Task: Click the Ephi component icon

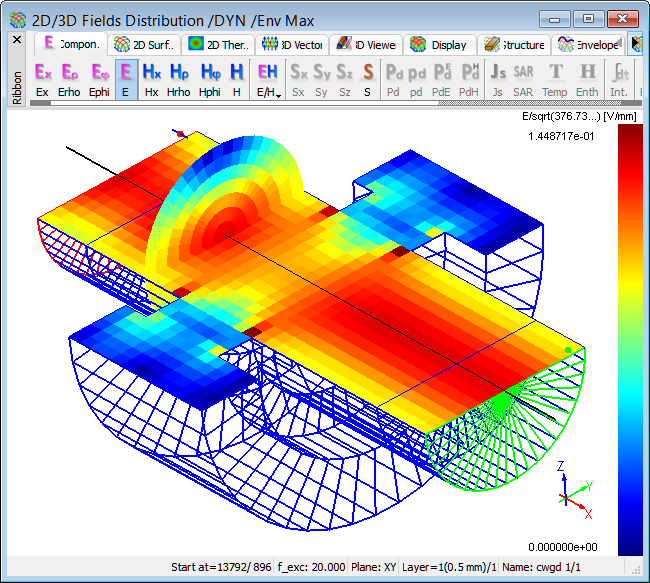Action: click(x=99, y=73)
